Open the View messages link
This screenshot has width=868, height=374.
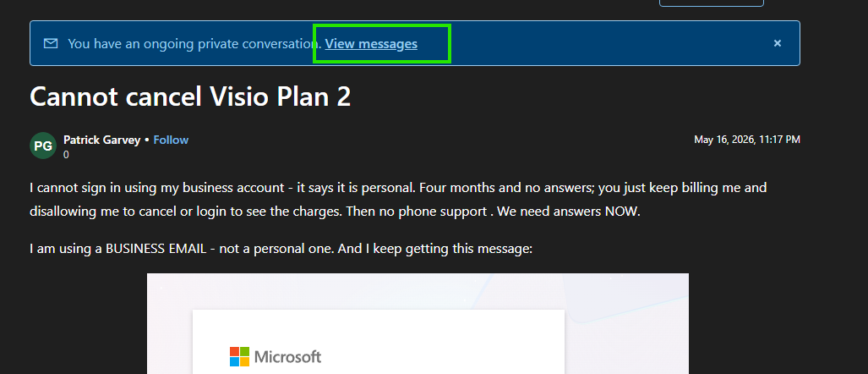[371, 44]
